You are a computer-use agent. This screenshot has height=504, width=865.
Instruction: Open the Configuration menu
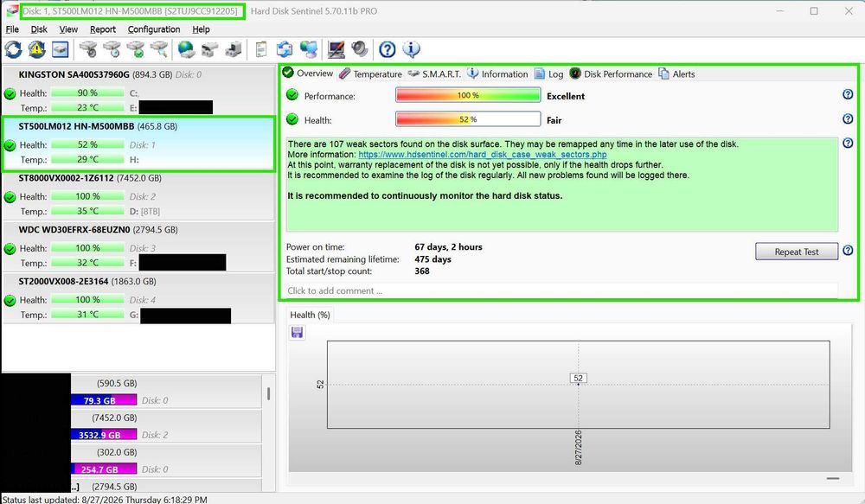coord(154,29)
